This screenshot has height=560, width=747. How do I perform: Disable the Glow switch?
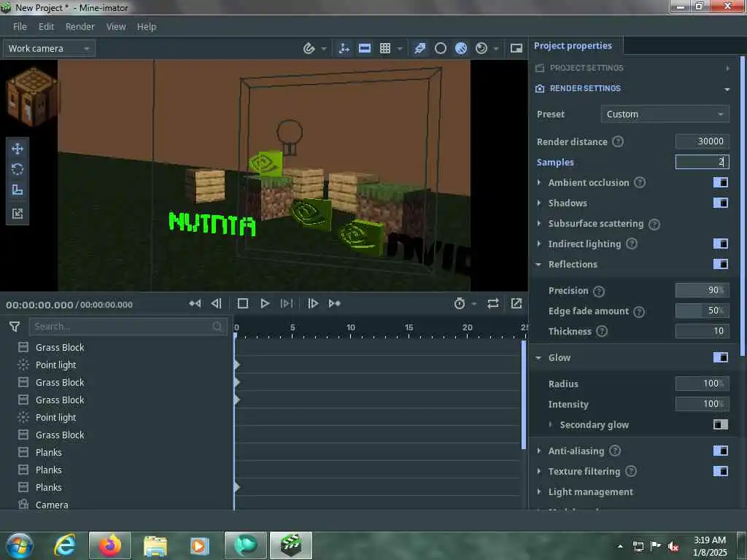tap(720, 357)
